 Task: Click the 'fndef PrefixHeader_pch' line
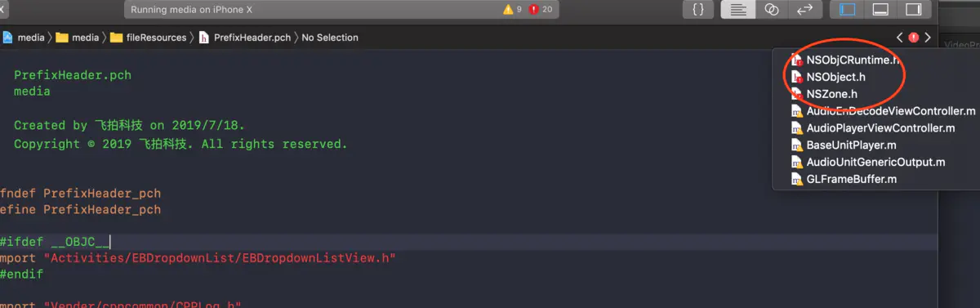click(x=80, y=194)
